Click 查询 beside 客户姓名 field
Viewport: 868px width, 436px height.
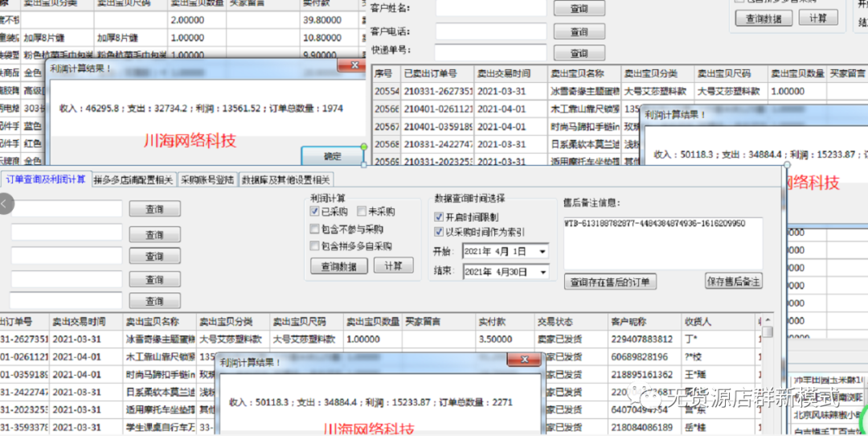click(579, 9)
